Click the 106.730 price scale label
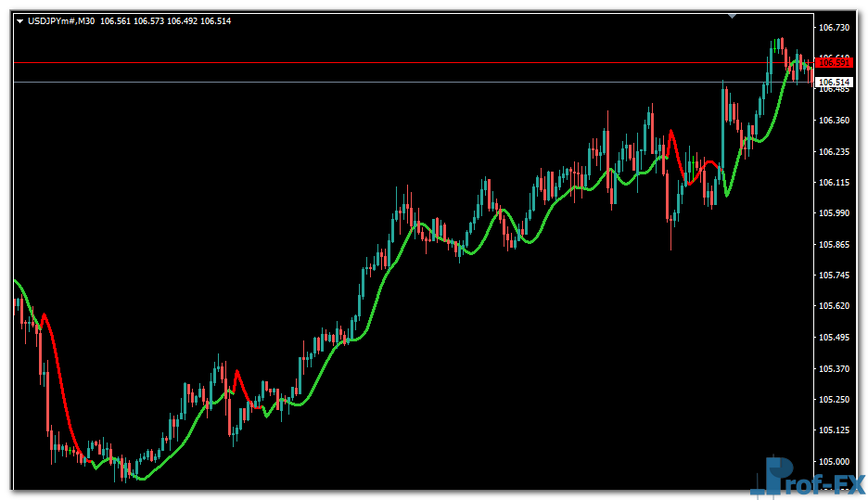 click(835, 28)
